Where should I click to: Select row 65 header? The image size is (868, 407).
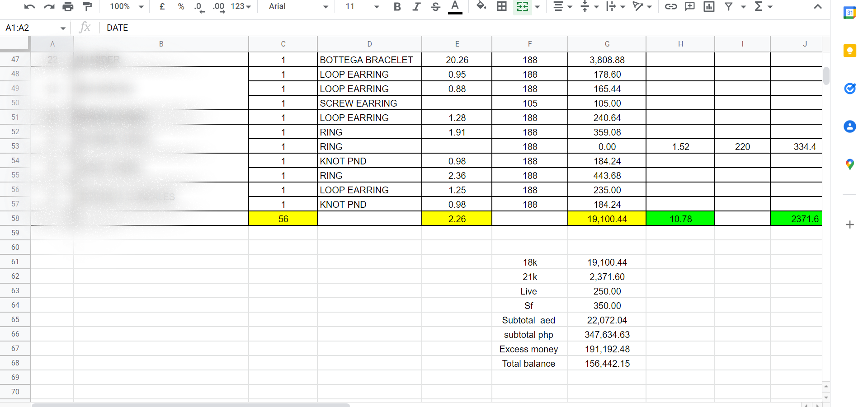click(15, 319)
